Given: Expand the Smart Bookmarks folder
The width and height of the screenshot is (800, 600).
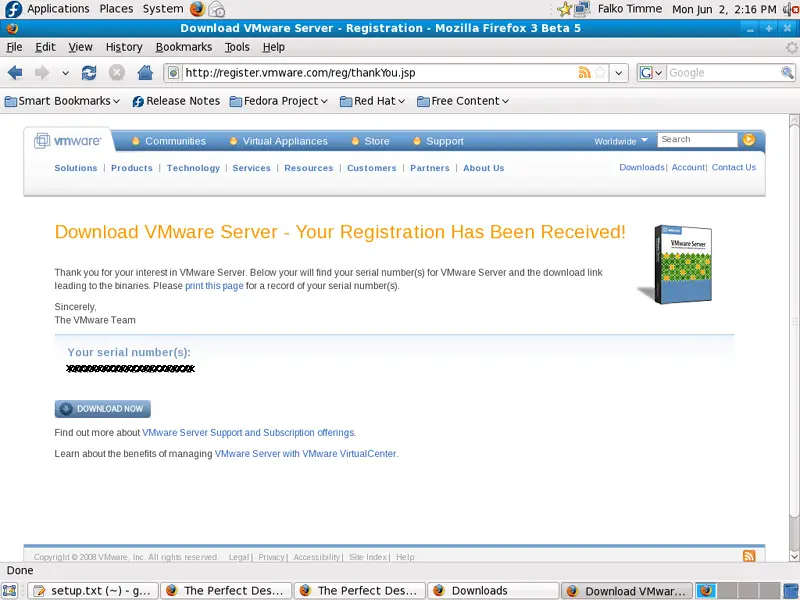Looking at the screenshot, I should coord(62,101).
